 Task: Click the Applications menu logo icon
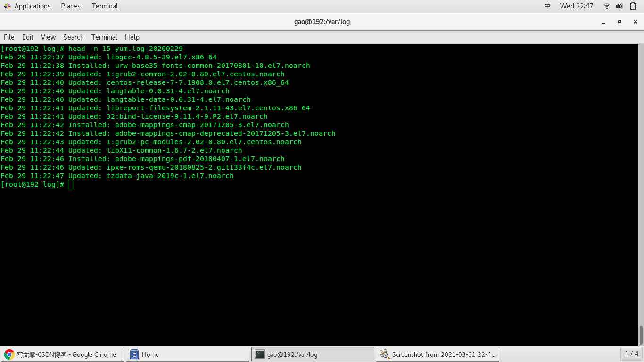tap(7, 6)
